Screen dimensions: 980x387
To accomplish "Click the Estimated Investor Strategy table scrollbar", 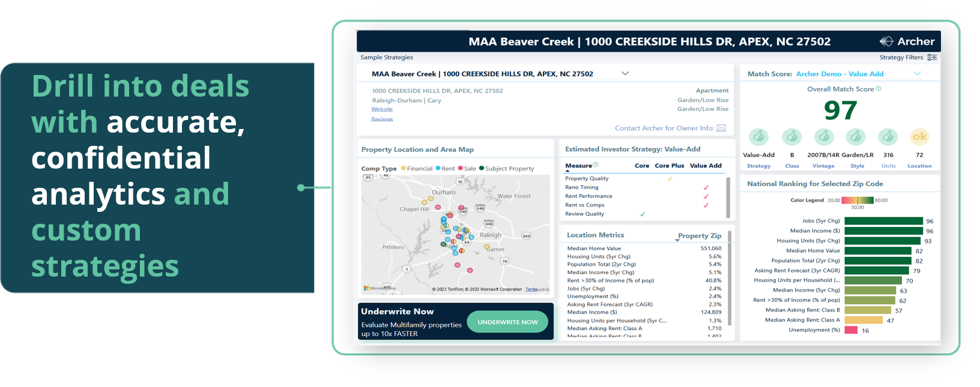I will coord(728,197).
